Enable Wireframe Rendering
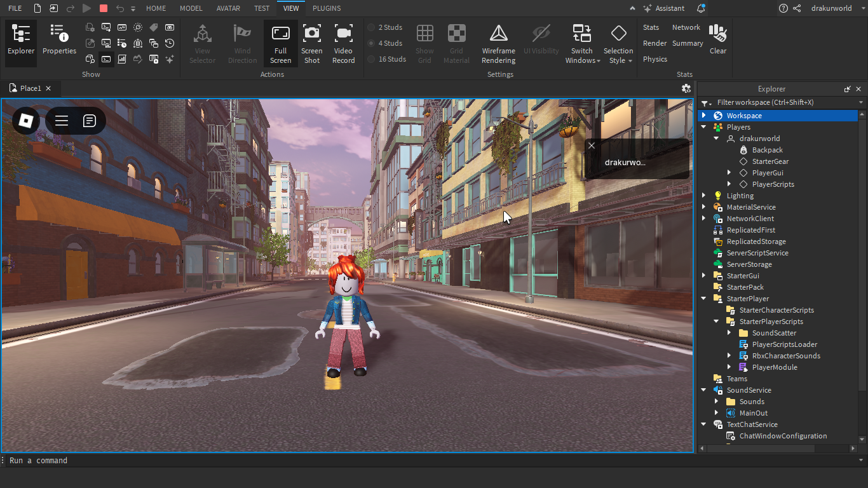 [x=498, y=44]
